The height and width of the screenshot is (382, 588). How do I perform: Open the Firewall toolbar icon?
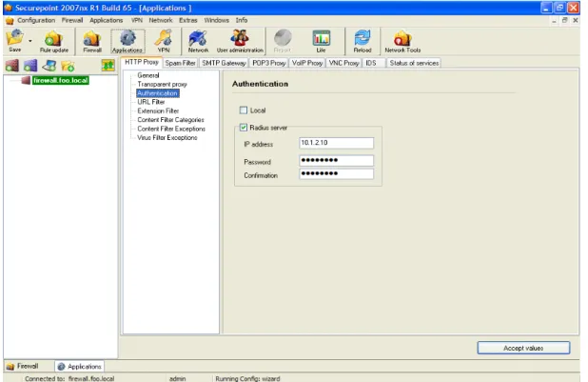coord(92,41)
